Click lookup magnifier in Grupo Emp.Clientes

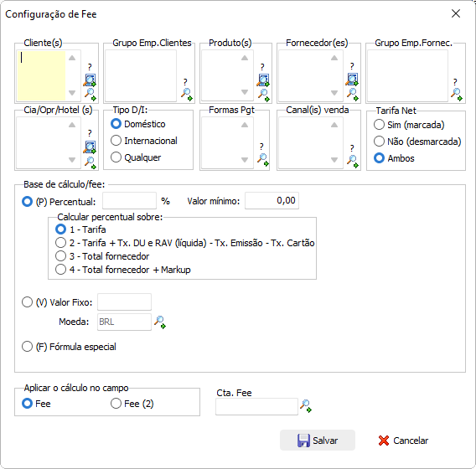click(186, 94)
